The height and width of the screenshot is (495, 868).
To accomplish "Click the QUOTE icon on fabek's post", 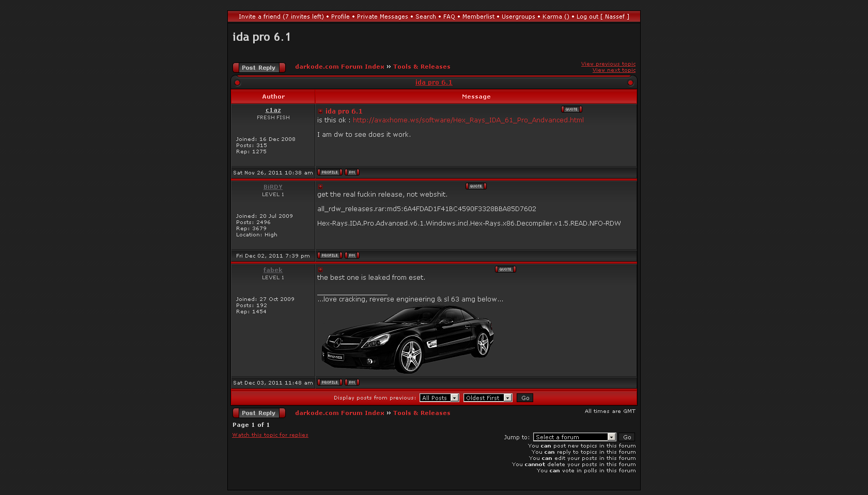I will point(505,269).
